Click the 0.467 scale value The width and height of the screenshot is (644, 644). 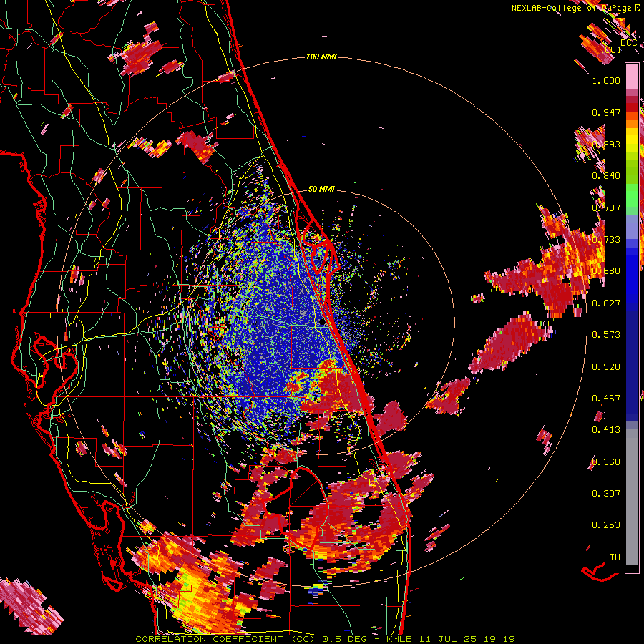[x=606, y=398]
